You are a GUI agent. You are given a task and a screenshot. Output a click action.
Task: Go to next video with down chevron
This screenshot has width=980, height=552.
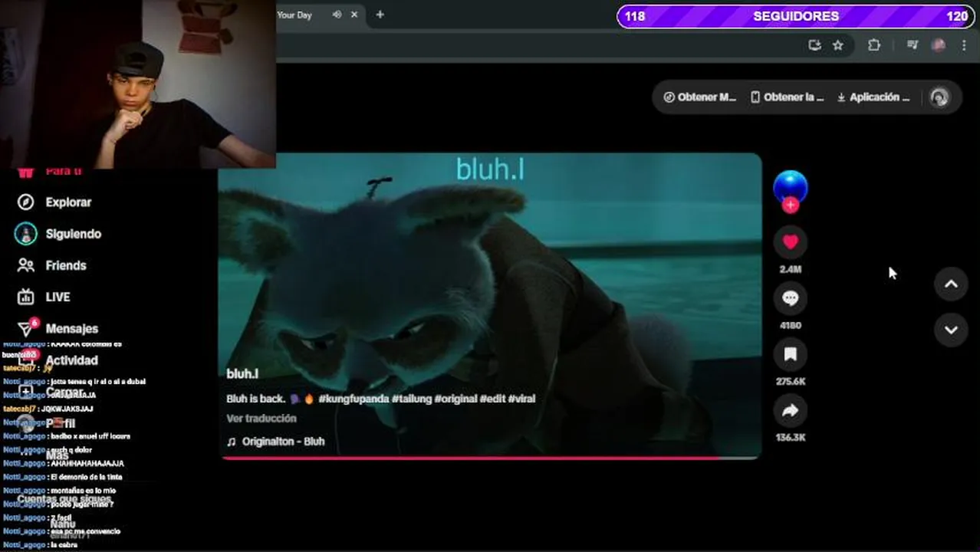951,330
